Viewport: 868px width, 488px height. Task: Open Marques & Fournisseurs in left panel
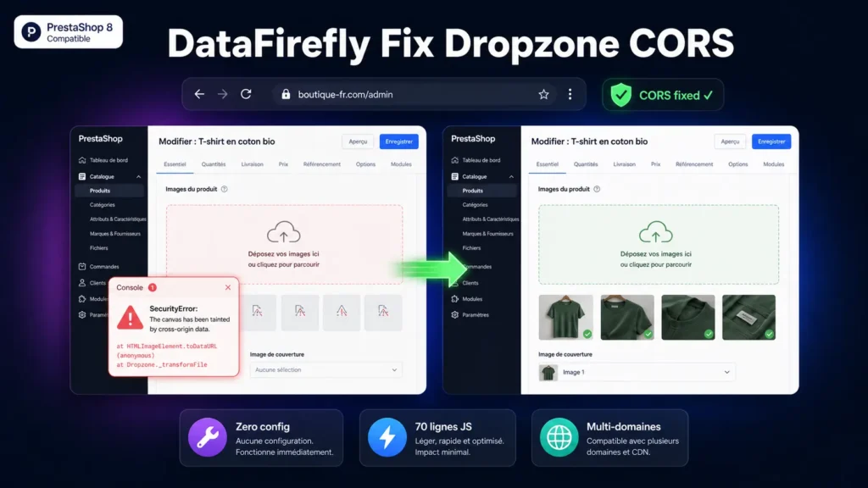115,234
